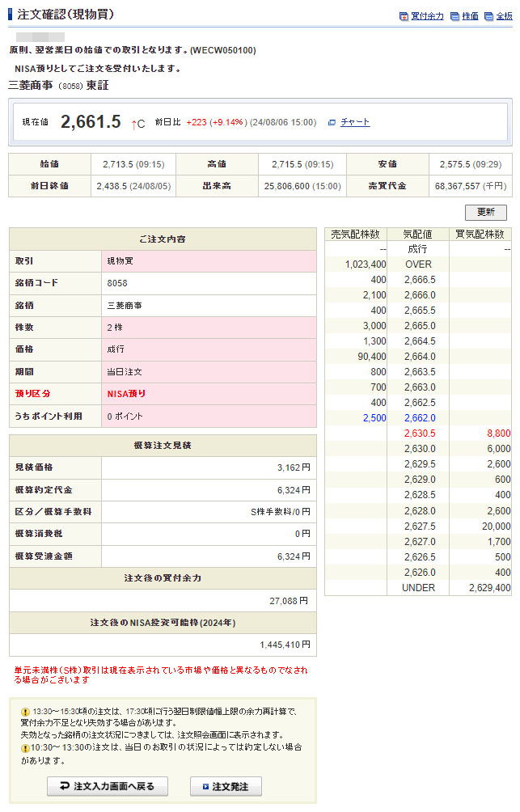Submit order with 注文発注 button
520x812 pixels.
click(226, 786)
